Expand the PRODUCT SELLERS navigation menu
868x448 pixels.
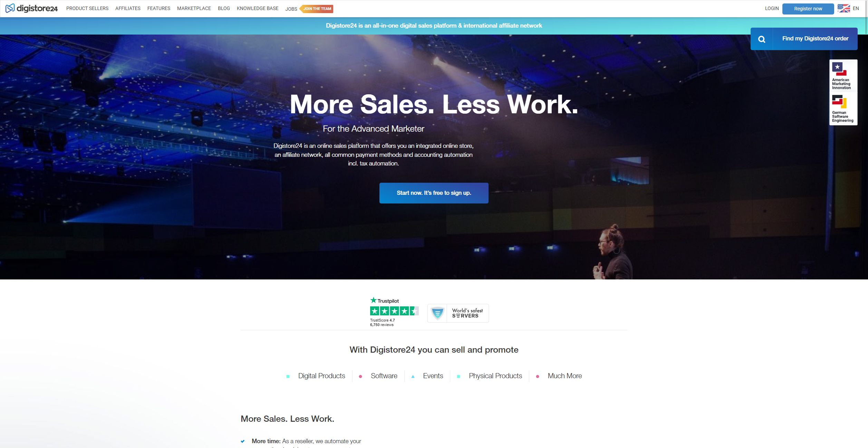(x=87, y=9)
